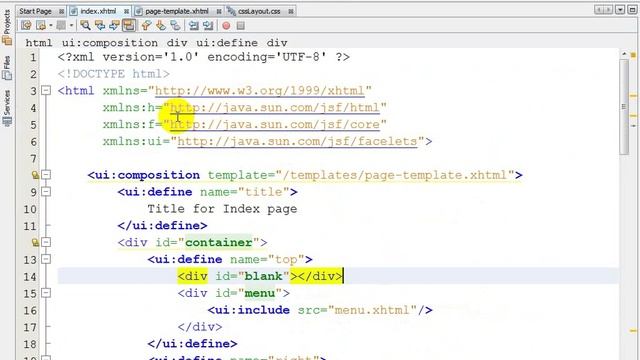Click the hint lightbulb beside div container line
This screenshot has width=640, height=360.
pyautogui.click(x=36, y=242)
